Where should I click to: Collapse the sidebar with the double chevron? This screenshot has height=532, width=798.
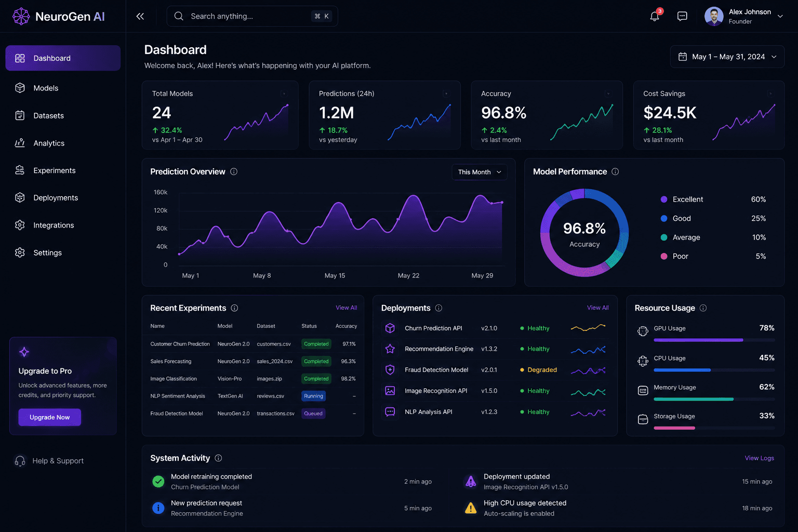pyautogui.click(x=140, y=16)
